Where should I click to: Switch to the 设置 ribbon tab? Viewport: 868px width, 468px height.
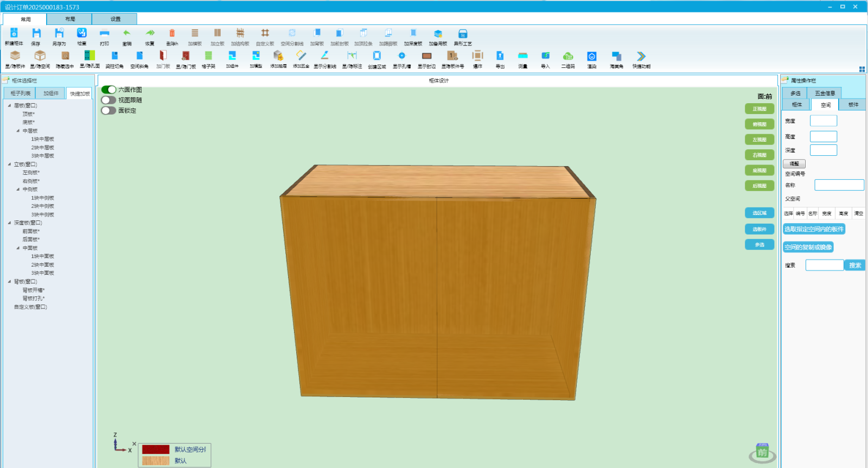point(116,19)
